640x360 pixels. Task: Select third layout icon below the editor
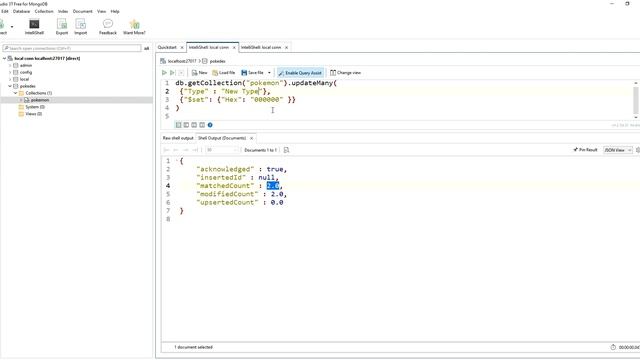[194, 125]
